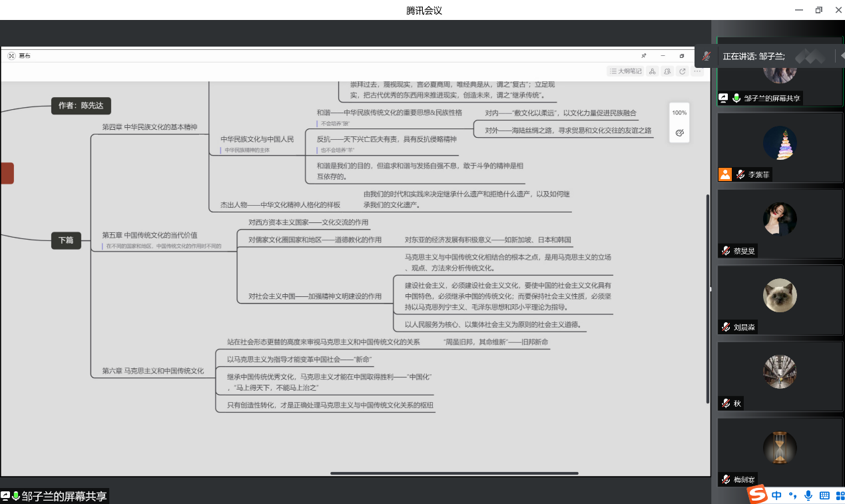Open the collaborators icon in Mubu toolbar

click(667, 71)
